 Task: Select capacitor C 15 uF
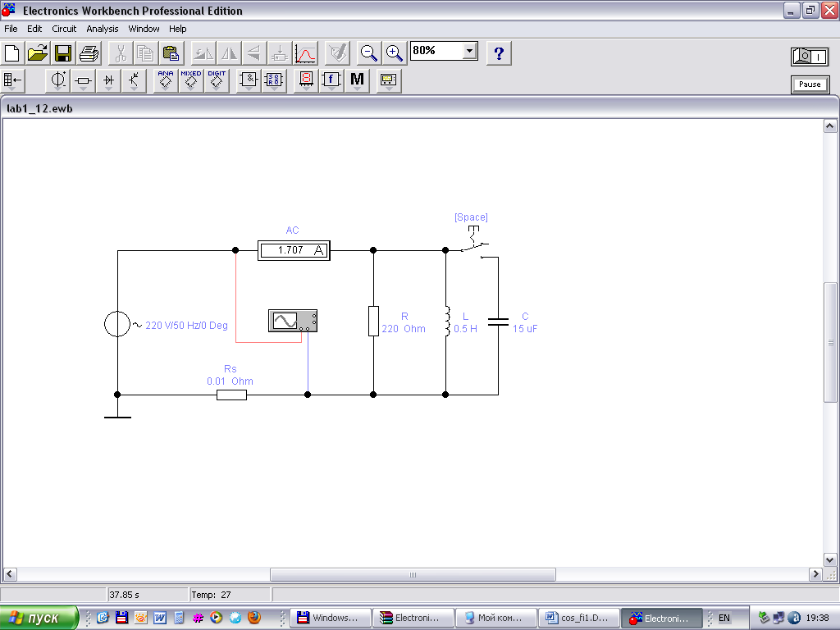[498, 322]
